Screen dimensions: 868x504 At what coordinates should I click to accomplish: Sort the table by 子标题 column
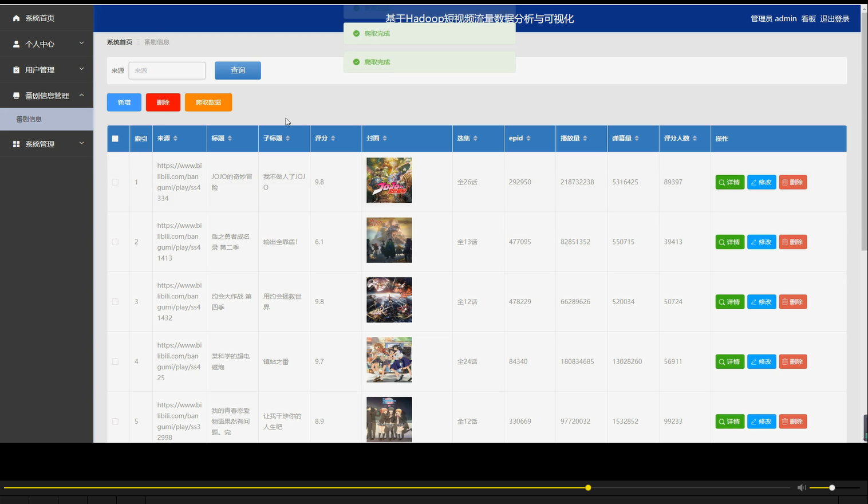coord(287,139)
